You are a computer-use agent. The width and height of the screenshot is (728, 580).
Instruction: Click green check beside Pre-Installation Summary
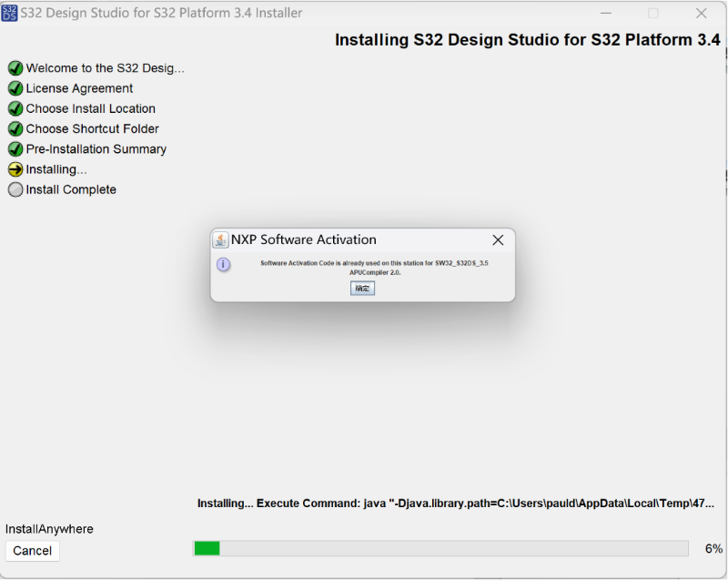tap(15, 149)
